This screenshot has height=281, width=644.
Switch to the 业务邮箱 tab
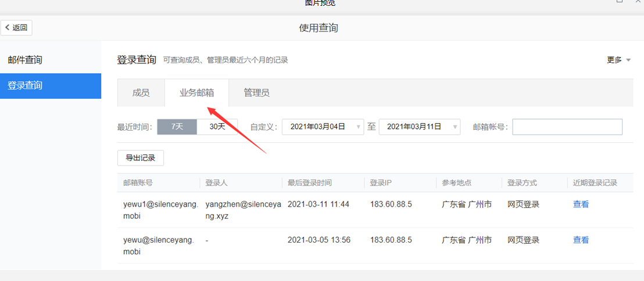tap(196, 93)
